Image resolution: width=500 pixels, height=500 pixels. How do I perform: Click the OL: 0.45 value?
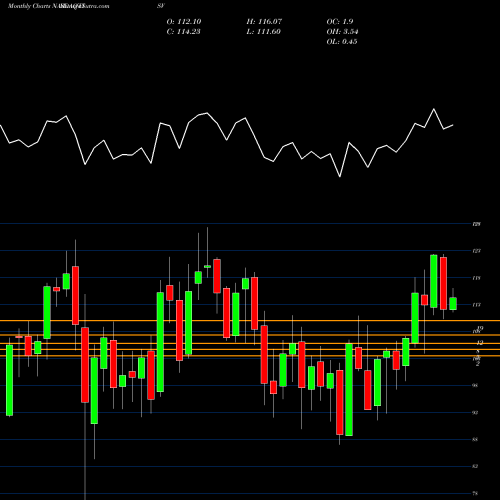(x=342, y=42)
